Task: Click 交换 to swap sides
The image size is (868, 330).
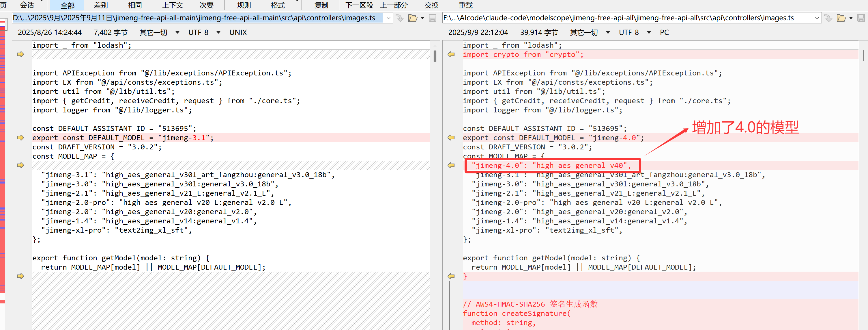Action: point(432,5)
